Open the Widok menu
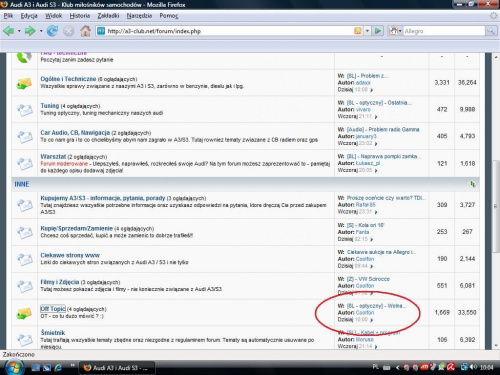The width and height of the screenshot is (500, 375). click(x=53, y=16)
